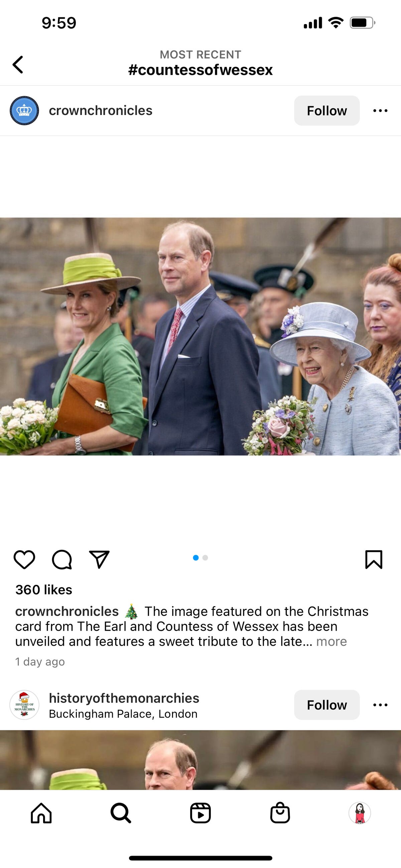Open more options for crownchronicles post

click(x=381, y=111)
